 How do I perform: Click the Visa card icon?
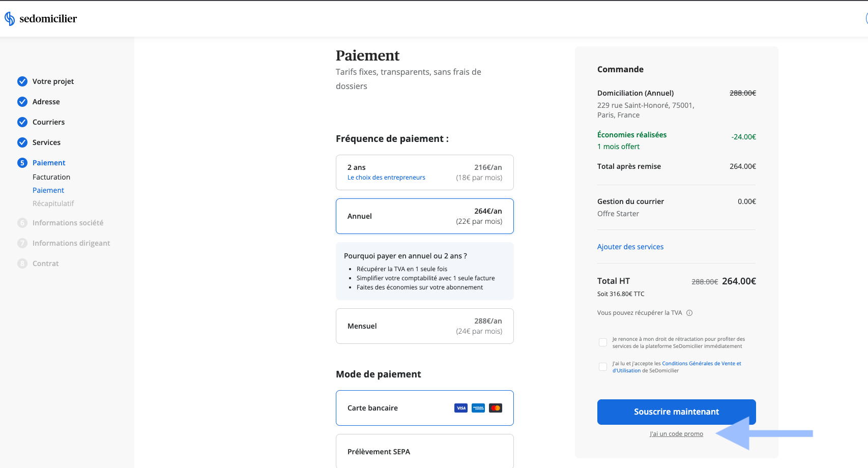pos(461,408)
